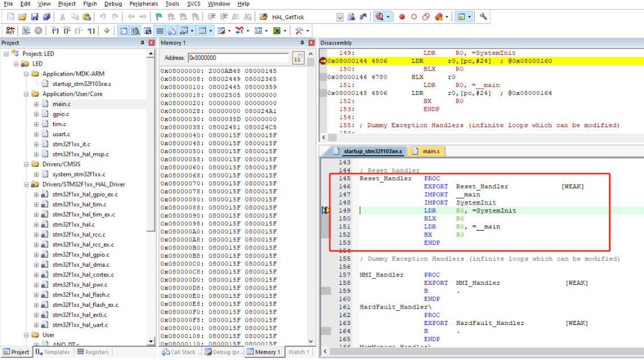Expand the main.c tree node
The image size is (644, 360).
(36, 104)
